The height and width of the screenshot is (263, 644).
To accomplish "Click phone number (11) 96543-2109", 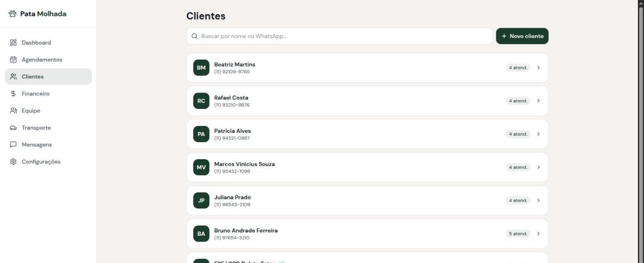I will (x=232, y=205).
